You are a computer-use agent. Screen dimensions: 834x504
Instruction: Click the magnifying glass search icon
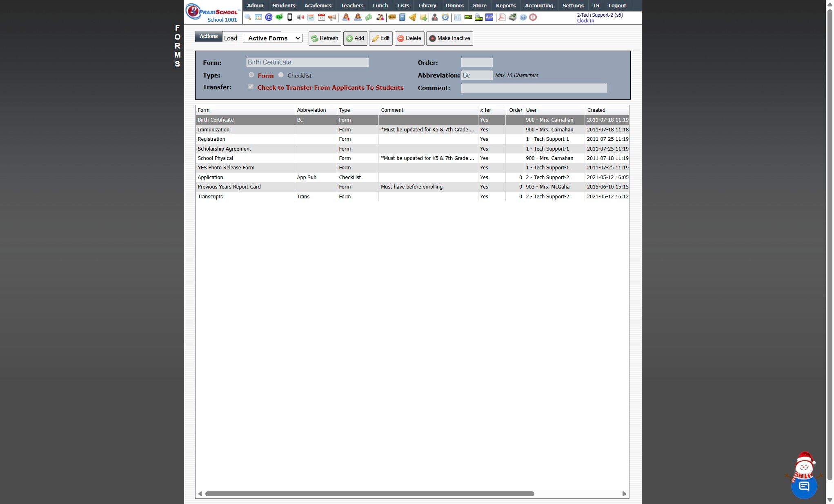click(248, 17)
